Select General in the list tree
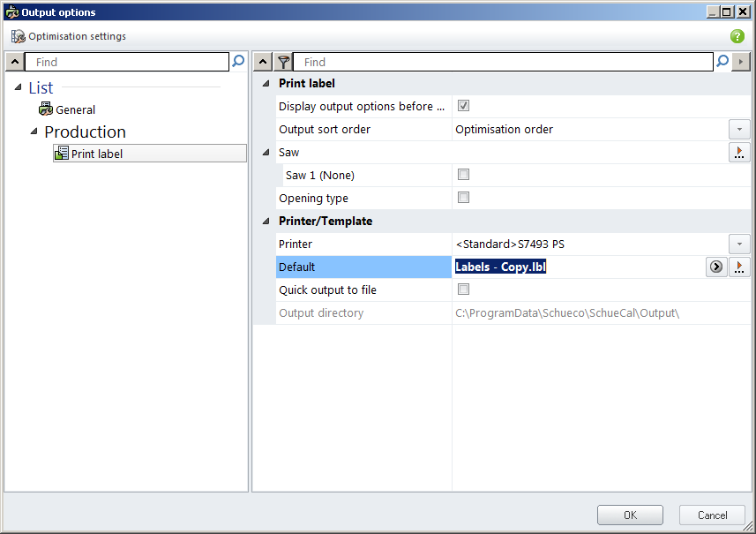Screen dimensions: 756x534 tap(75, 109)
